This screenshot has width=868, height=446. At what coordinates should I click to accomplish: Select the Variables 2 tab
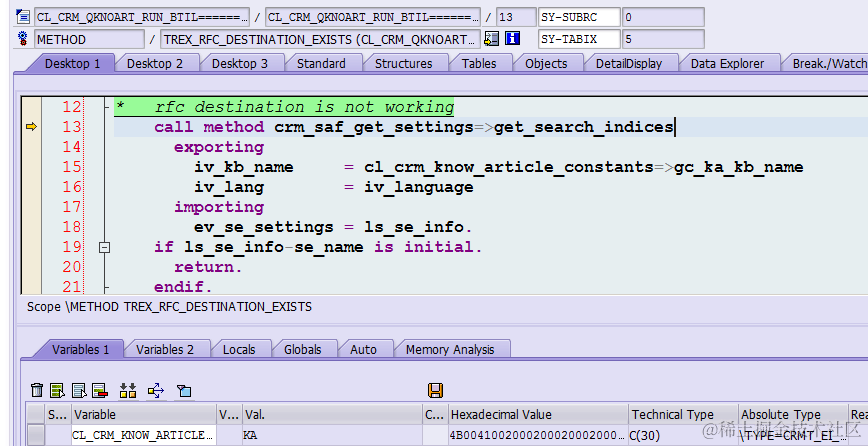point(165,349)
